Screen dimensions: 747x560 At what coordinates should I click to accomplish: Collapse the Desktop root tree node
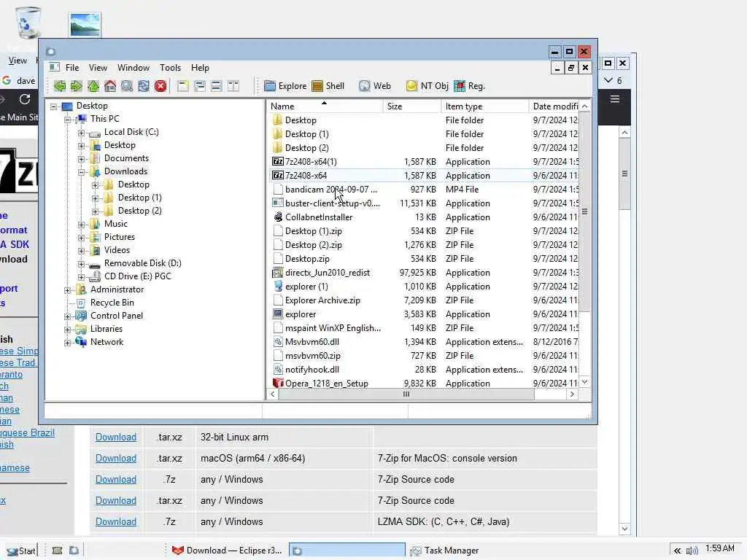click(x=54, y=106)
